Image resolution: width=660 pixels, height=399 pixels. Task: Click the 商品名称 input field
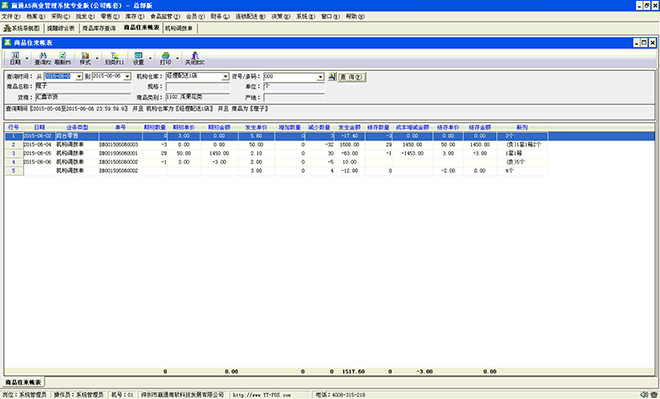[x=83, y=86]
